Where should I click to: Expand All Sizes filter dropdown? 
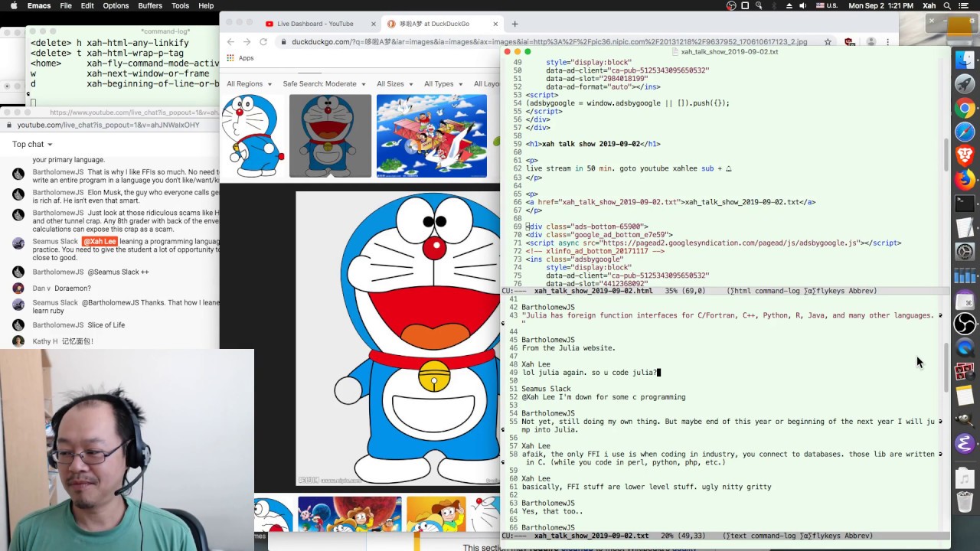[394, 84]
